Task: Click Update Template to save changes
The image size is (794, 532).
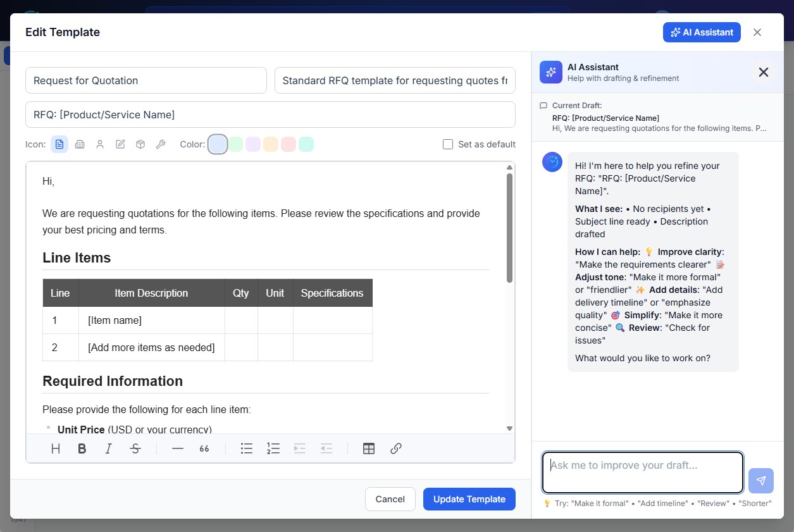Action: coord(469,499)
